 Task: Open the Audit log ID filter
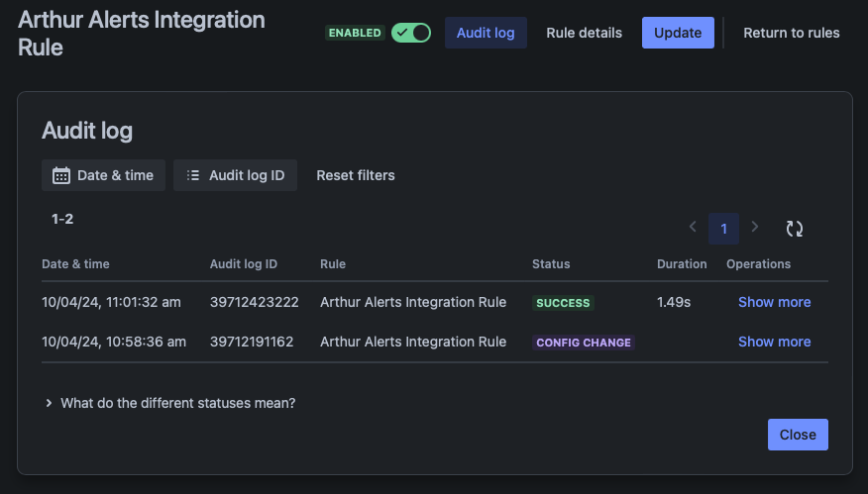(x=235, y=175)
